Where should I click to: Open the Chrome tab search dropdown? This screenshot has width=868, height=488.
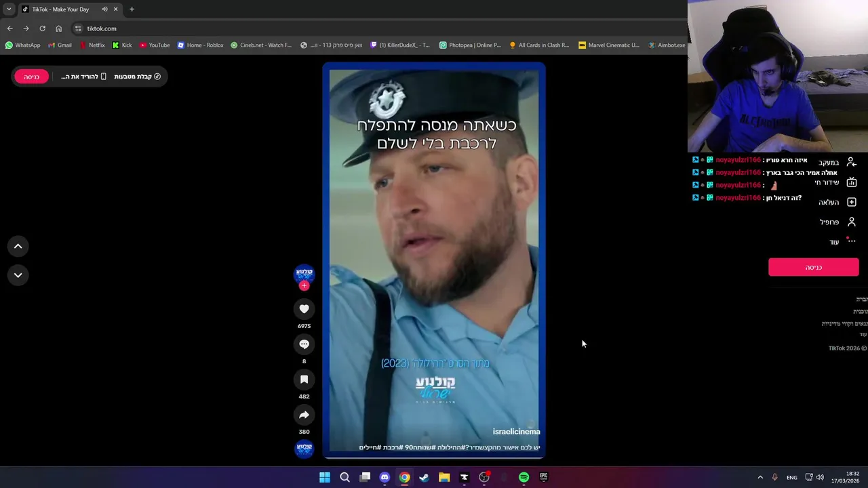point(9,9)
